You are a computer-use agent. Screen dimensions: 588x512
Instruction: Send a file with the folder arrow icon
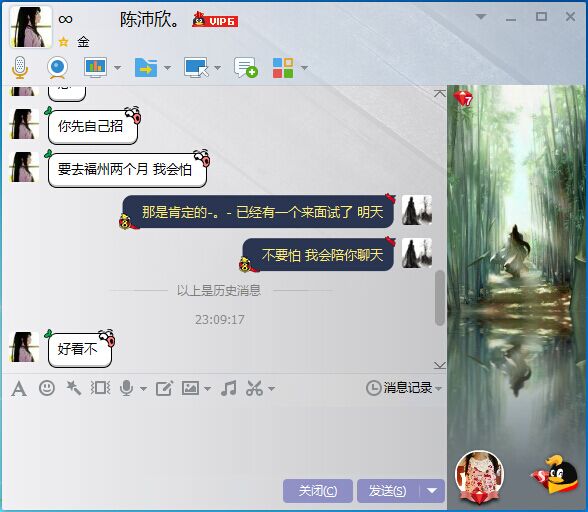tap(146, 68)
